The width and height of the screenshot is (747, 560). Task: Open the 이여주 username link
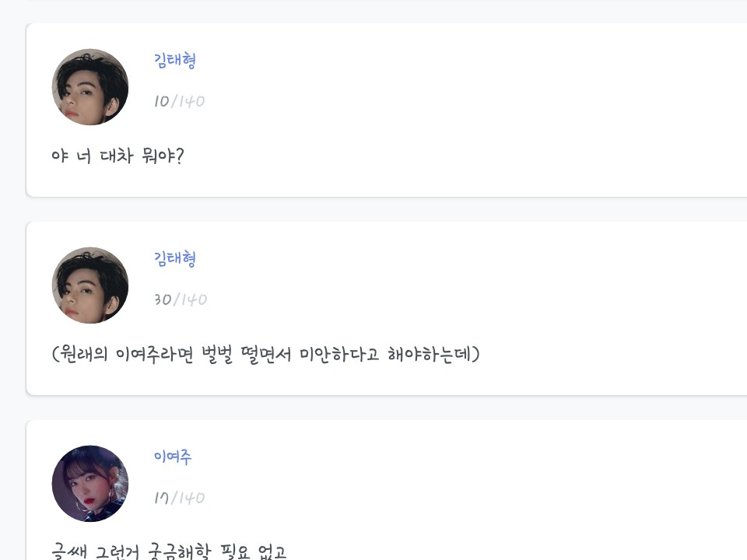tap(173, 457)
